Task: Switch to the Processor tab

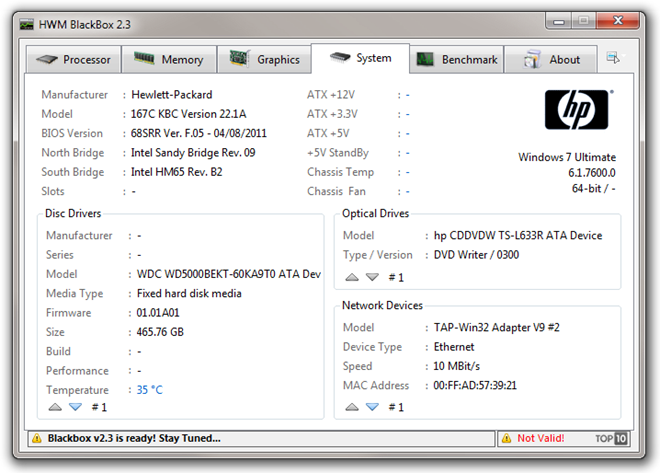Action: click(74, 59)
